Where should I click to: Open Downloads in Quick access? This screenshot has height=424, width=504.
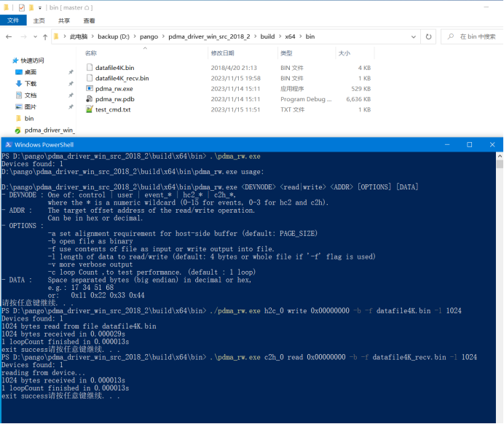tap(29, 83)
